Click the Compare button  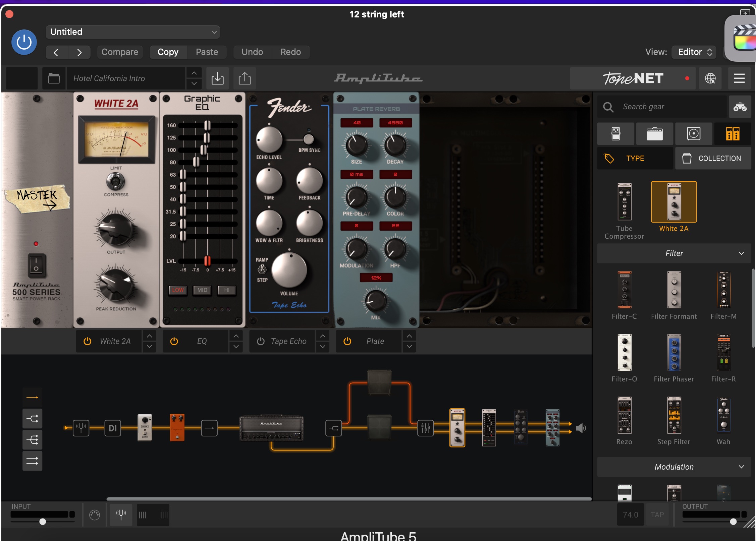(x=120, y=52)
